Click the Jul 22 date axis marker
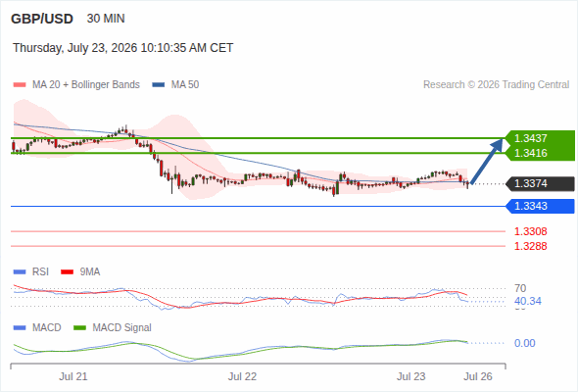The height and width of the screenshot is (392, 578). tap(242, 376)
